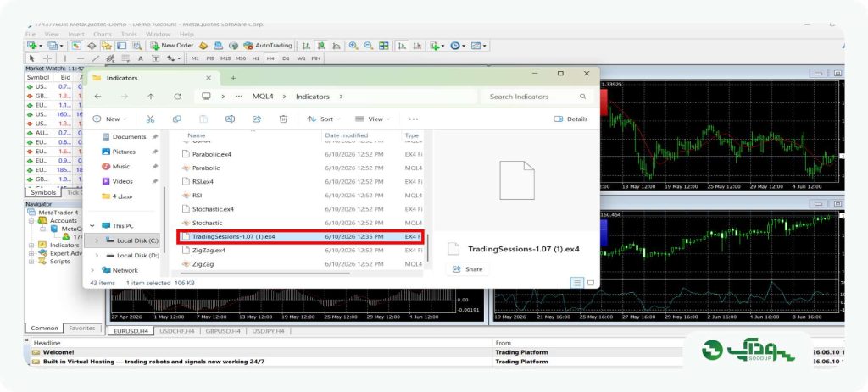This screenshot has width=868, height=392.
Task: Zoom out on the chart
Action: [368, 46]
